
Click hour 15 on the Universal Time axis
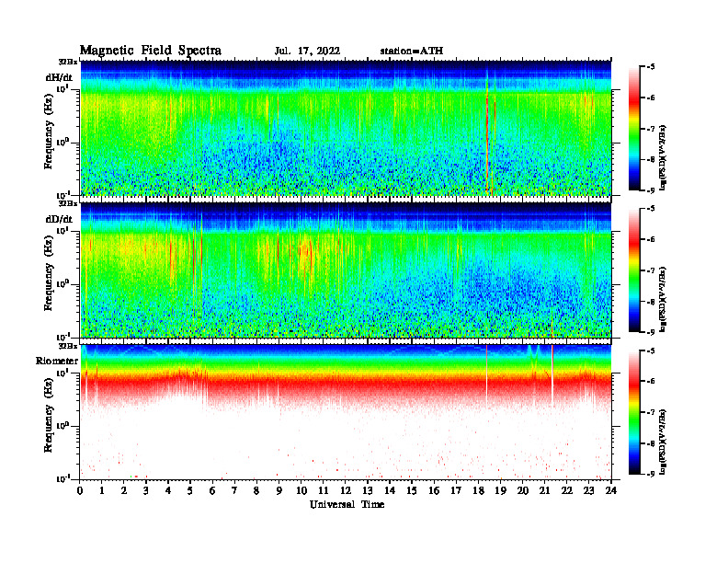tap(412, 491)
